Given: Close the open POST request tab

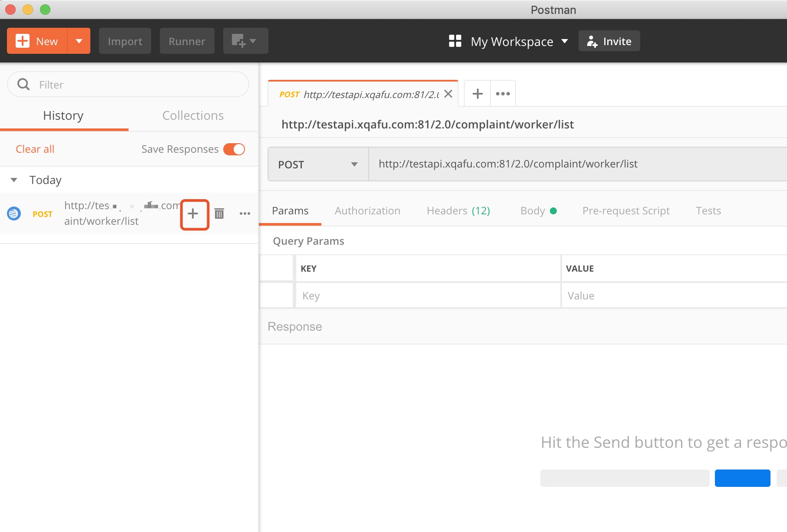Looking at the screenshot, I should point(449,94).
